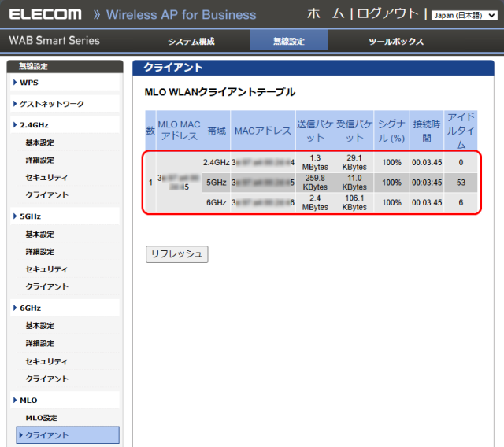Image resolution: width=504 pixels, height=447 pixels.
Task: Open MLO設定 in the sidebar
Action: click(x=42, y=418)
